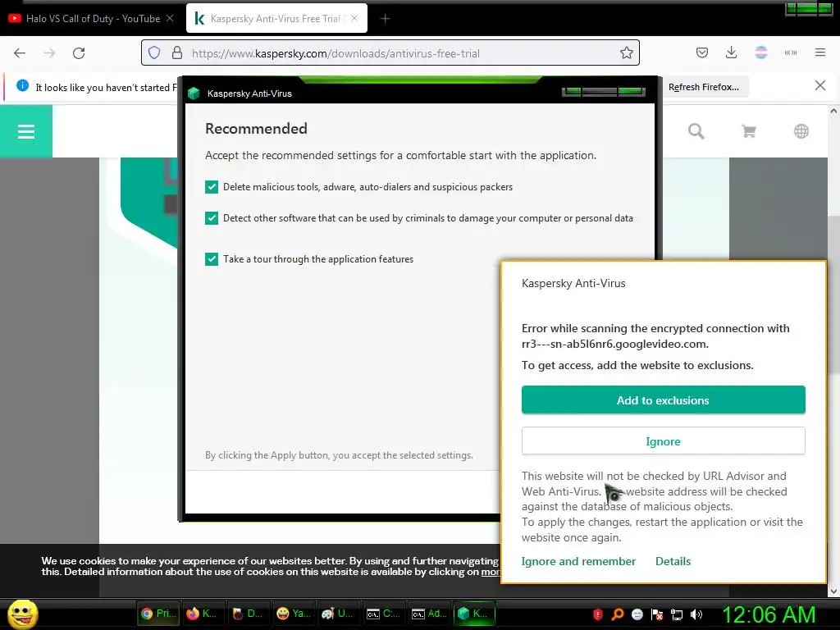Close the Kaspersky Free Trial tab
840x630 pixels.
coord(354,18)
